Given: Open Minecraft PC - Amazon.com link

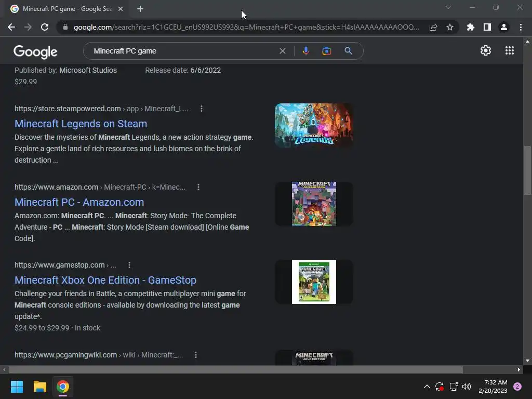Looking at the screenshot, I should click(x=79, y=202).
